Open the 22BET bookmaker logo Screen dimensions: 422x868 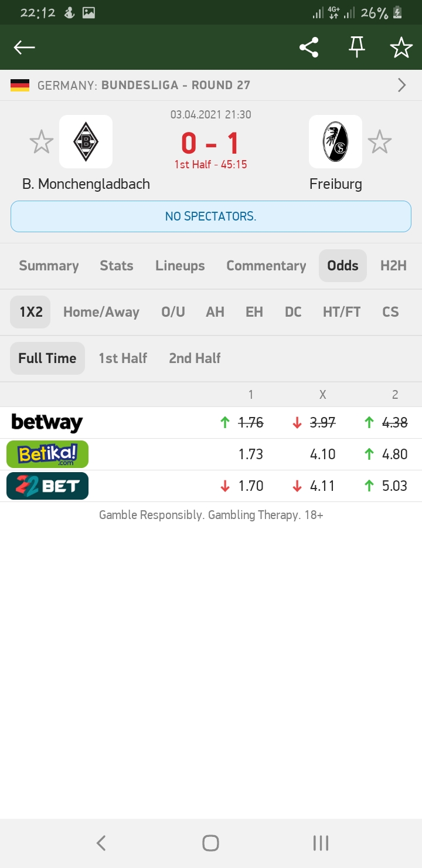click(47, 486)
